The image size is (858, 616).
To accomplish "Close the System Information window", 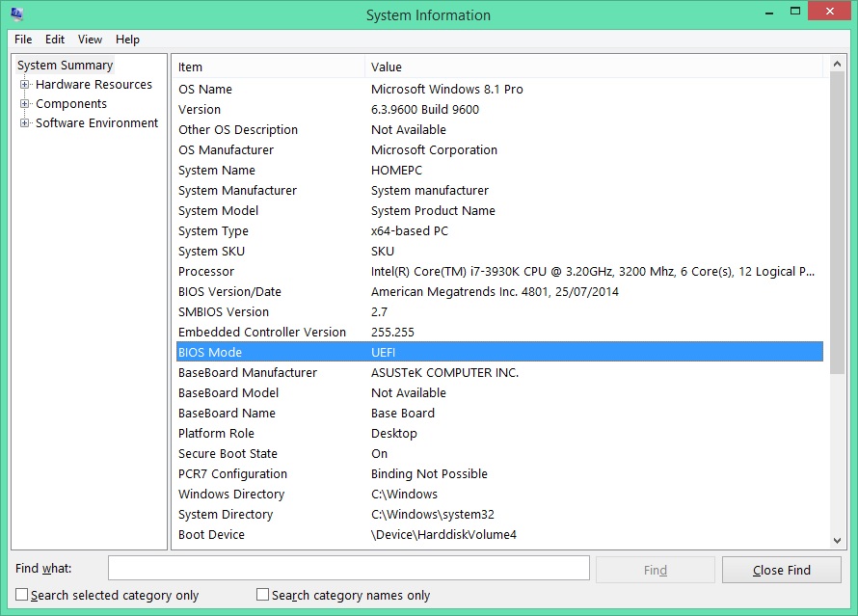I will pos(829,11).
